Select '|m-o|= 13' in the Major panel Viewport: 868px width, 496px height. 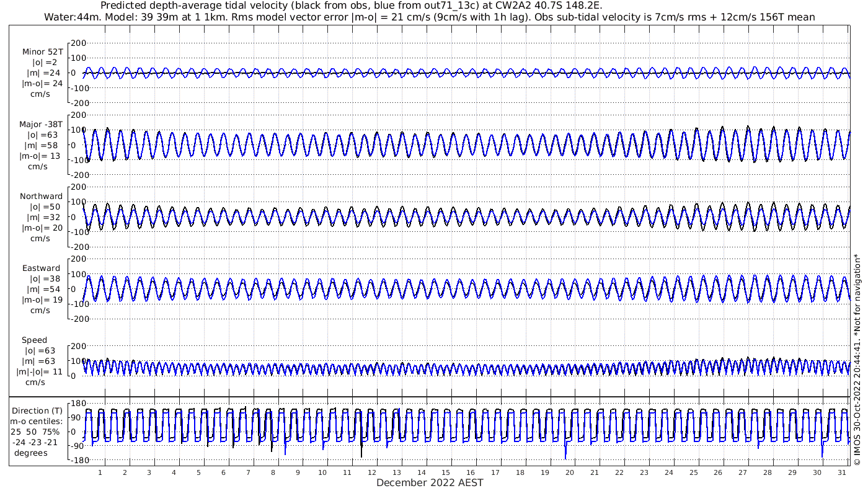[41, 156]
